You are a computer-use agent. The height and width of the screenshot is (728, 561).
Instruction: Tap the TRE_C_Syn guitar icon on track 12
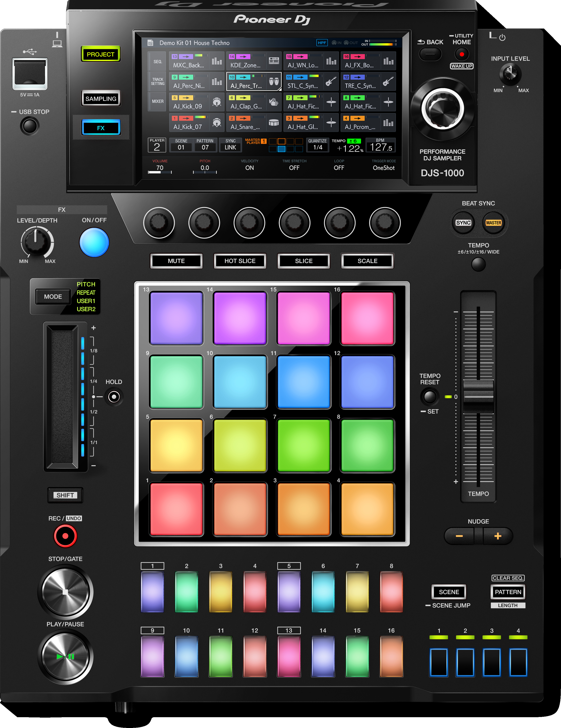point(388,81)
